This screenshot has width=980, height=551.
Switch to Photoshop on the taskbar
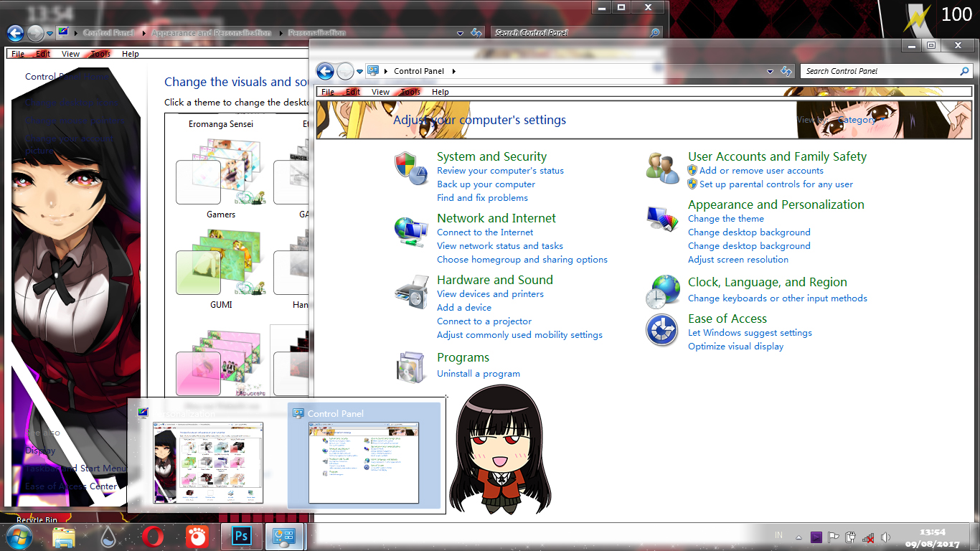click(242, 537)
